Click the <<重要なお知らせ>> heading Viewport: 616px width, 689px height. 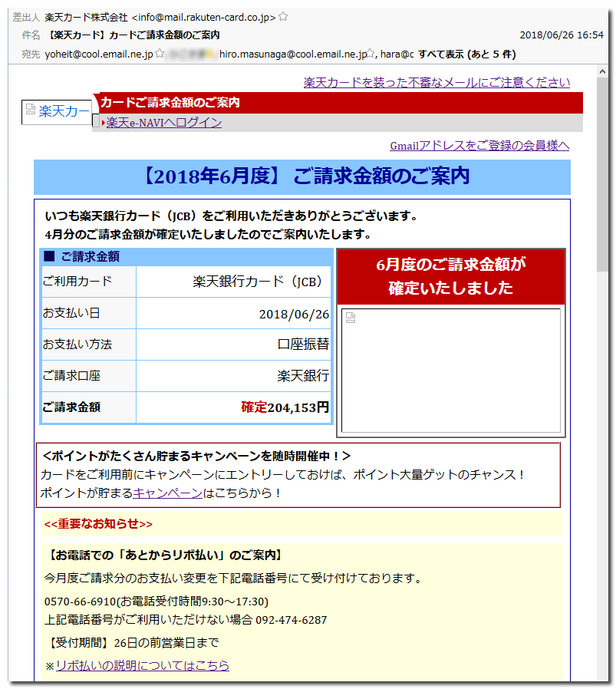tap(98, 524)
